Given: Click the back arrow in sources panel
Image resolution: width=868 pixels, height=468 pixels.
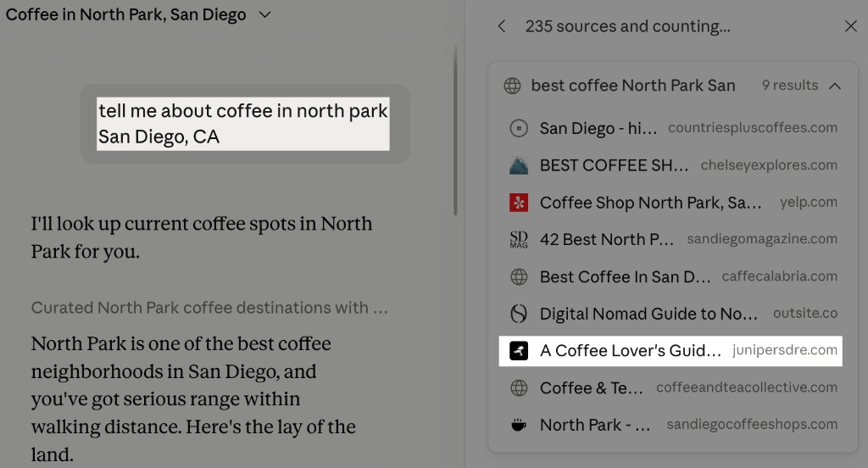Looking at the screenshot, I should coord(502,26).
